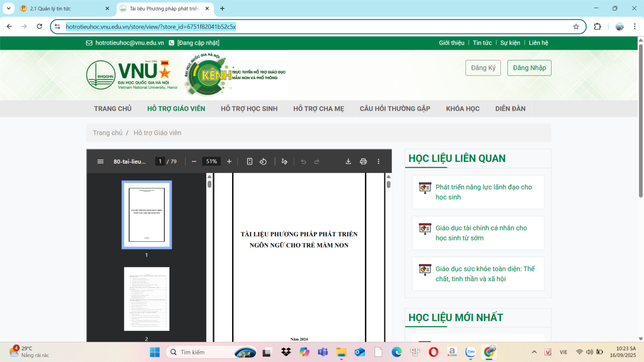Viewport: 644px width, 362px height.
Task: Print the PDF document
Action: click(x=363, y=161)
